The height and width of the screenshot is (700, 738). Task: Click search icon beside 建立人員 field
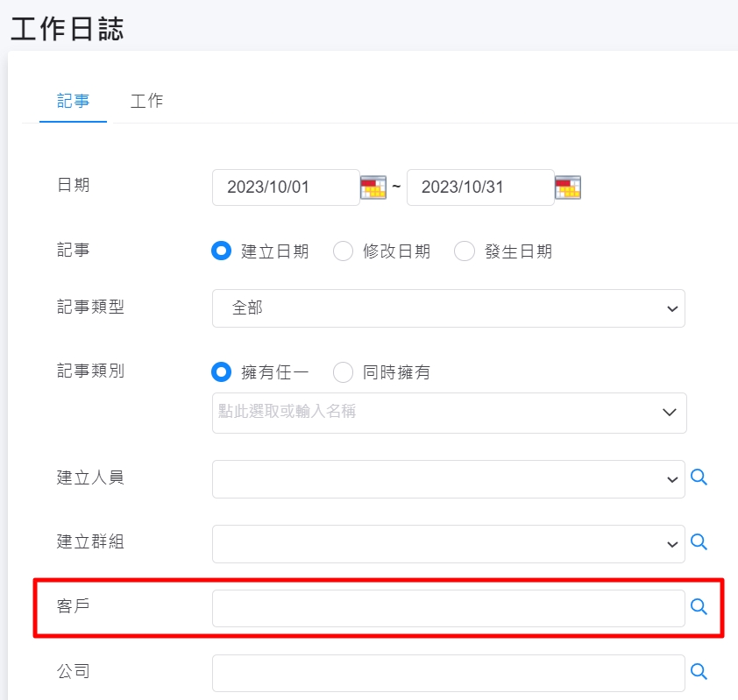coord(699,477)
